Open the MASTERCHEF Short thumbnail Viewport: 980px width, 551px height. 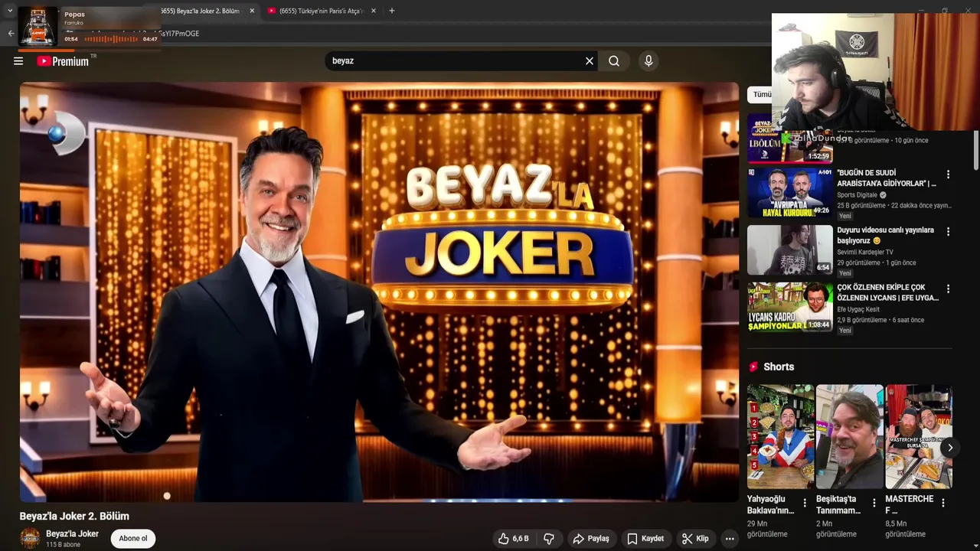click(x=919, y=436)
